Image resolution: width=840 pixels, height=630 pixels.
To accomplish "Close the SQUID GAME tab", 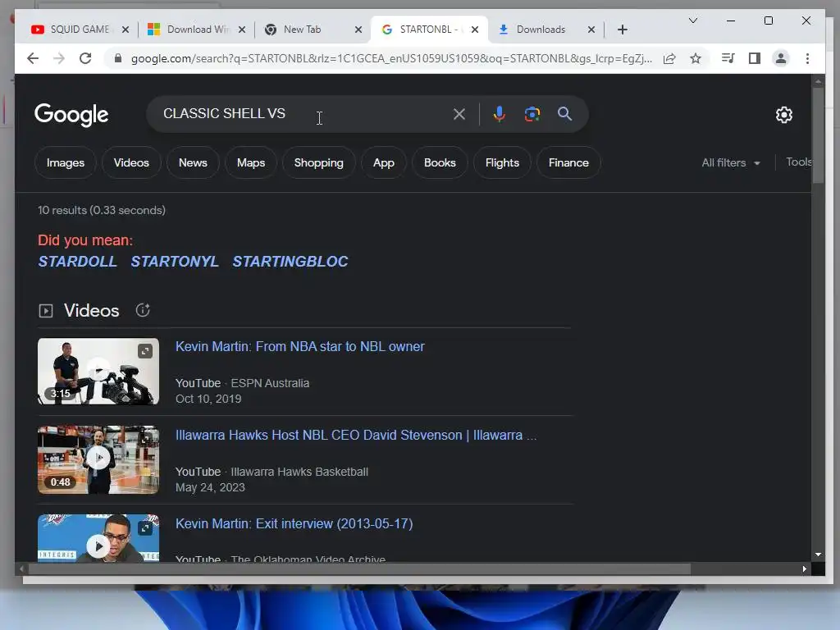I will [x=126, y=30].
